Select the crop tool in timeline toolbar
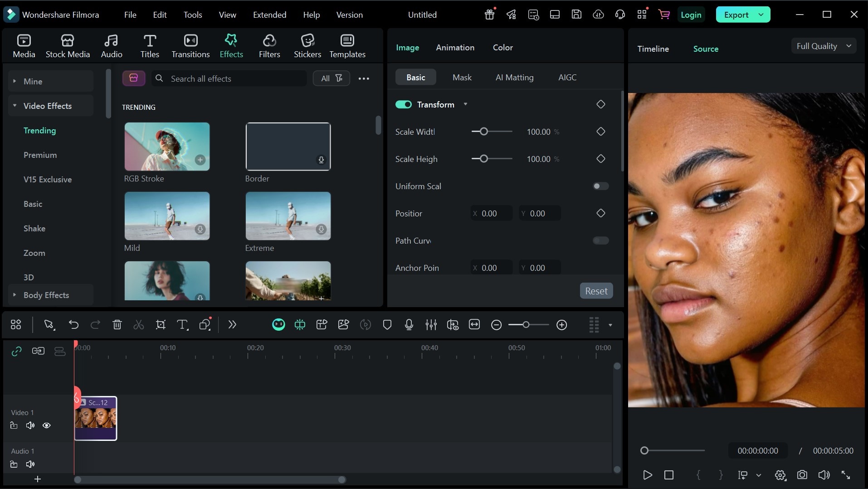Image resolution: width=868 pixels, height=489 pixels. click(161, 325)
